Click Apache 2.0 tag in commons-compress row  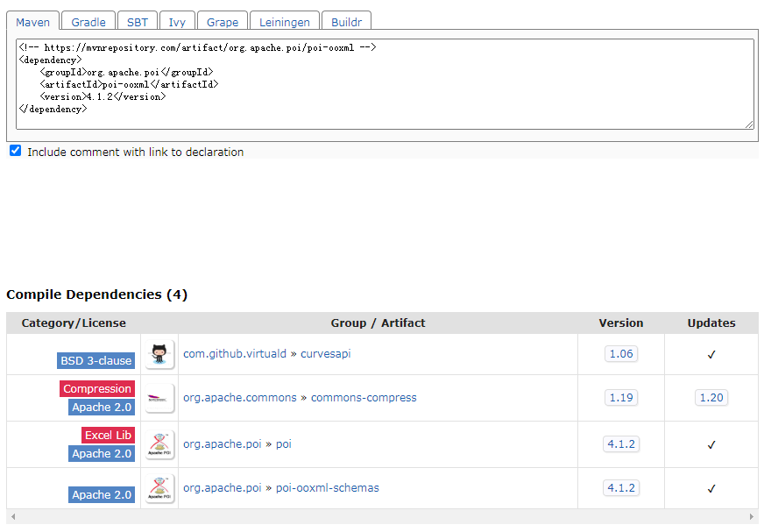[102, 408]
